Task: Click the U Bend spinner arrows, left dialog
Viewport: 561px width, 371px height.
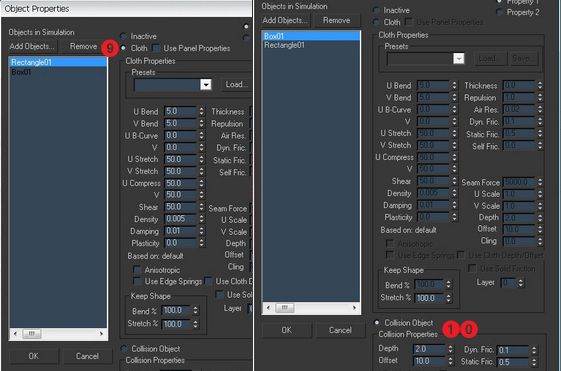Action: (202, 111)
